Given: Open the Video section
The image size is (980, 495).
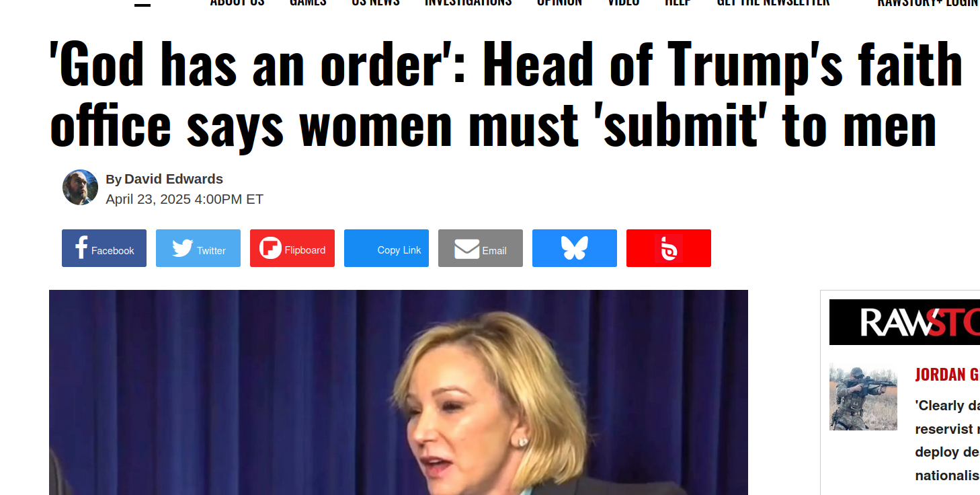Looking at the screenshot, I should (624, 3).
